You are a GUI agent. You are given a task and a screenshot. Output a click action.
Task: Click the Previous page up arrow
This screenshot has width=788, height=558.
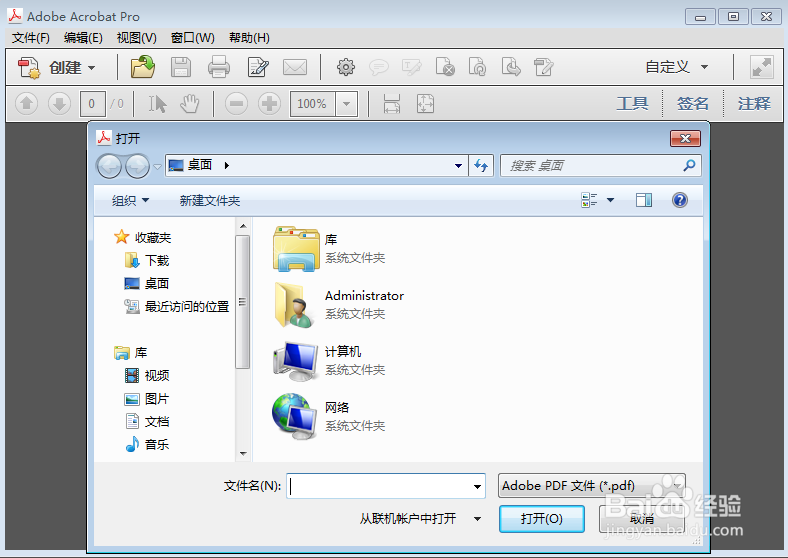tap(27, 104)
